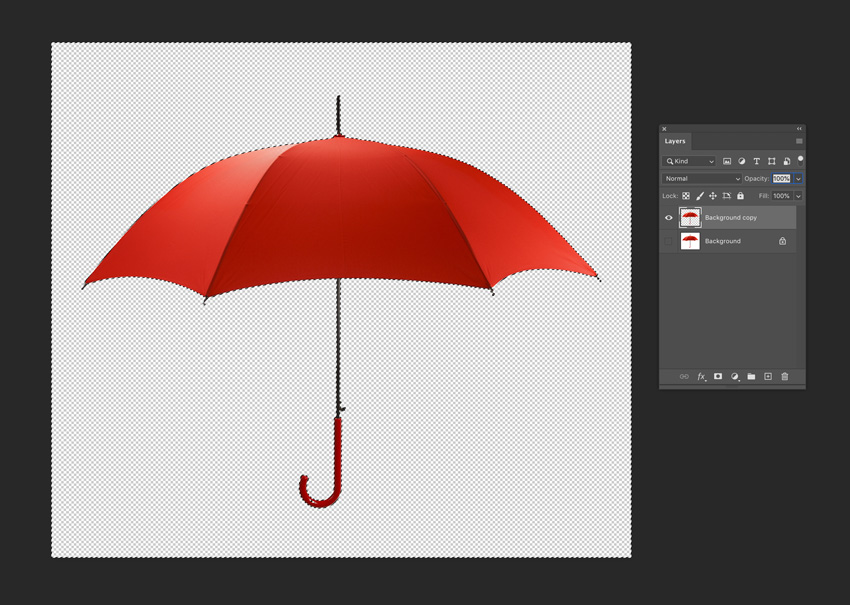Switch to the Layers tab
This screenshot has width=850, height=605.
point(676,141)
